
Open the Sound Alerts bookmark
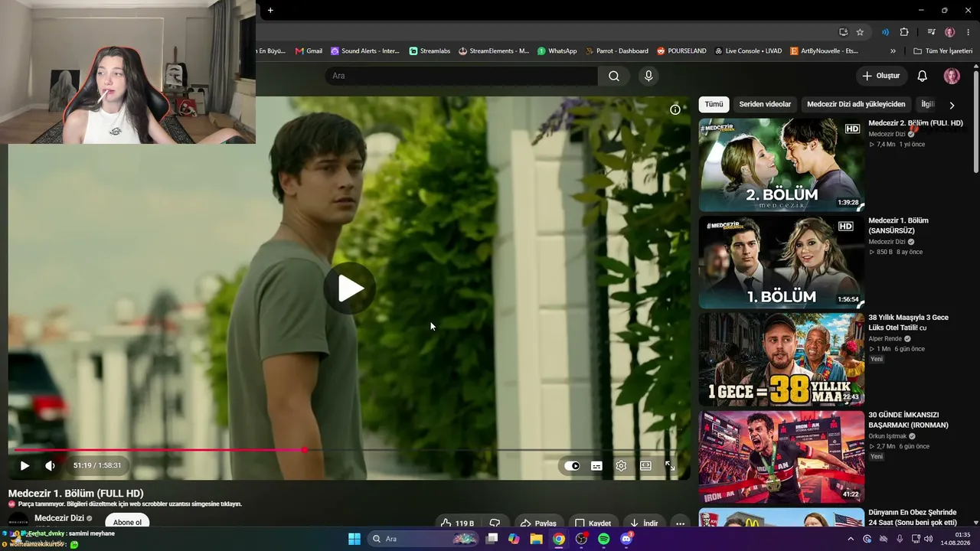365,51
